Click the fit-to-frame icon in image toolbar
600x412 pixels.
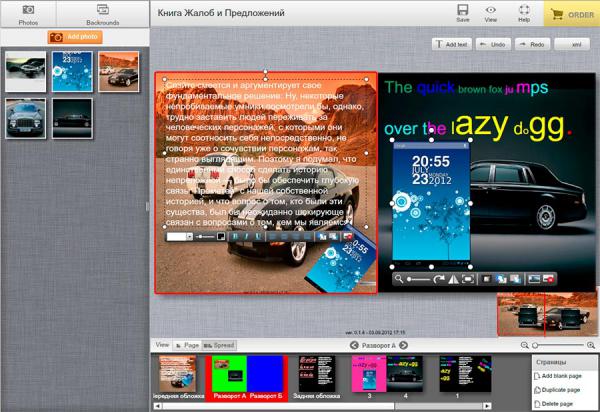(468, 279)
